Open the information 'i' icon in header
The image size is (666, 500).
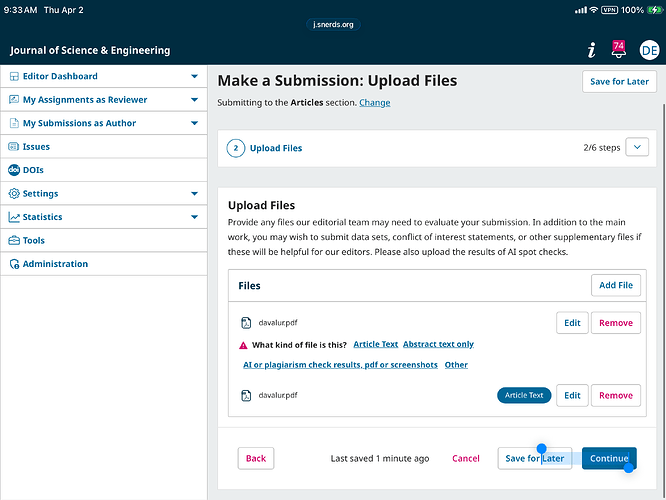[591, 50]
